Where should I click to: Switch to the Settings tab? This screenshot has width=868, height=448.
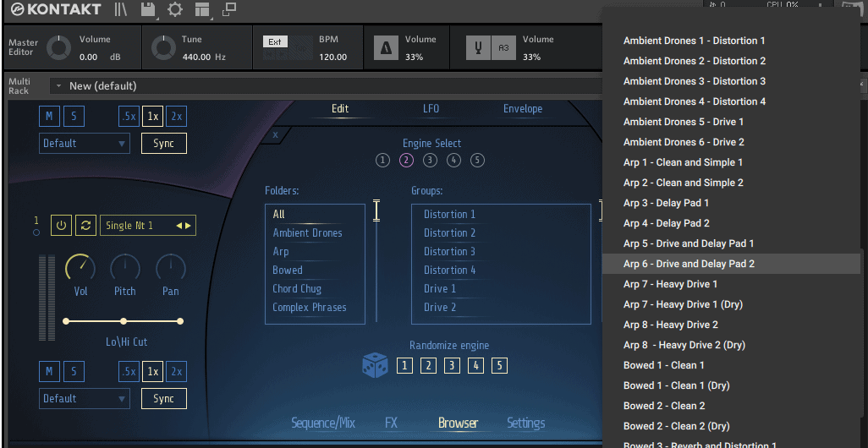tap(526, 423)
